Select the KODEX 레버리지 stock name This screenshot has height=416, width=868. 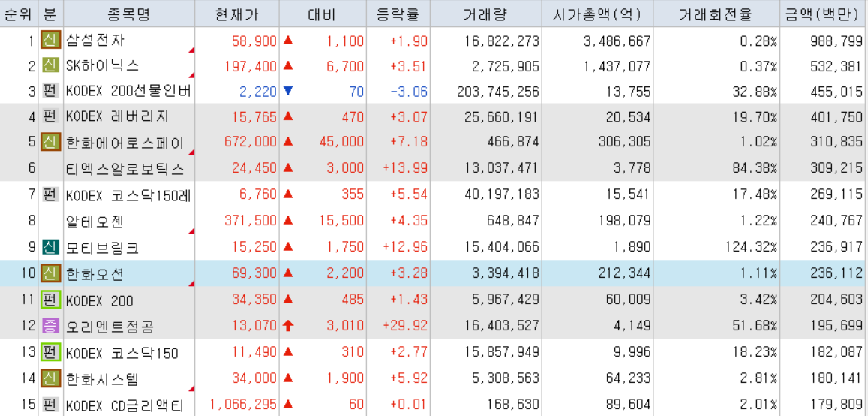coord(117,117)
